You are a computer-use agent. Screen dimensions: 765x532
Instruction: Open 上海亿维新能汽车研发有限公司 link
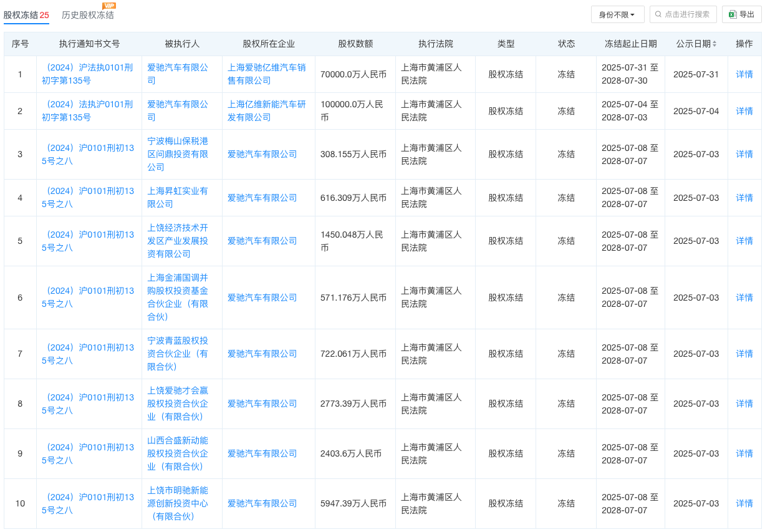[x=267, y=111]
